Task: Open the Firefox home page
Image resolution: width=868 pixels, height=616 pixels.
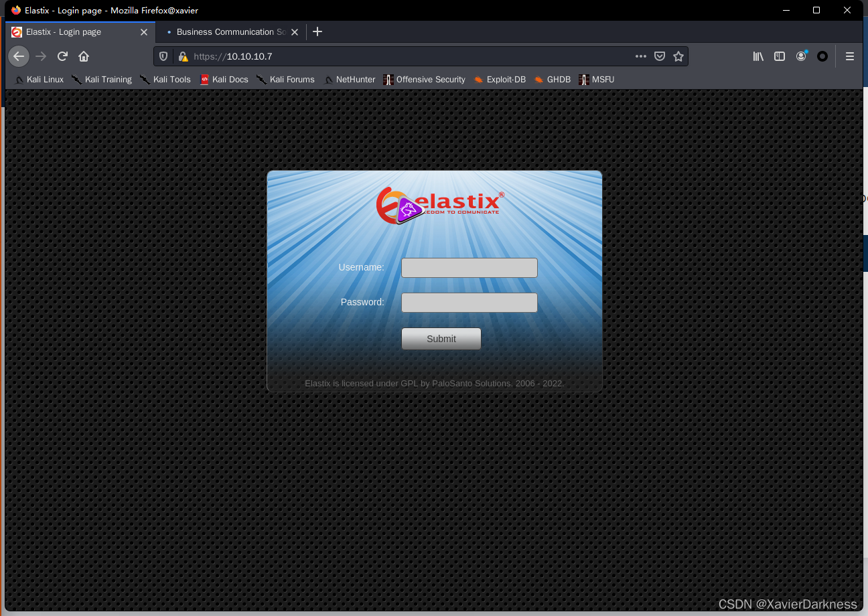Action: (x=84, y=56)
